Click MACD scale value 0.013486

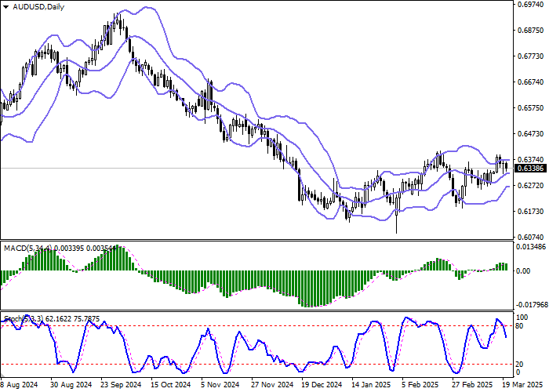click(x=531, y=247)
